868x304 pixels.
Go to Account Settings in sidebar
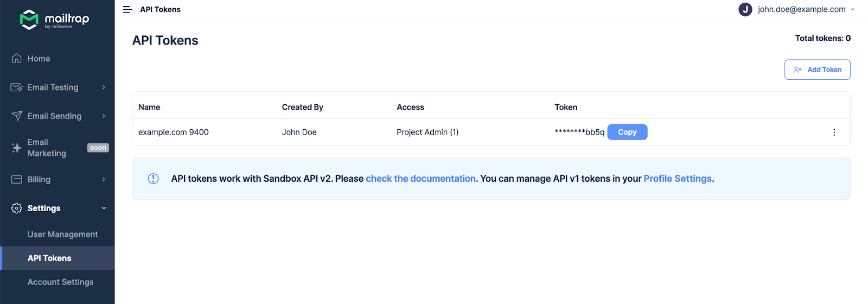[60, 282]
